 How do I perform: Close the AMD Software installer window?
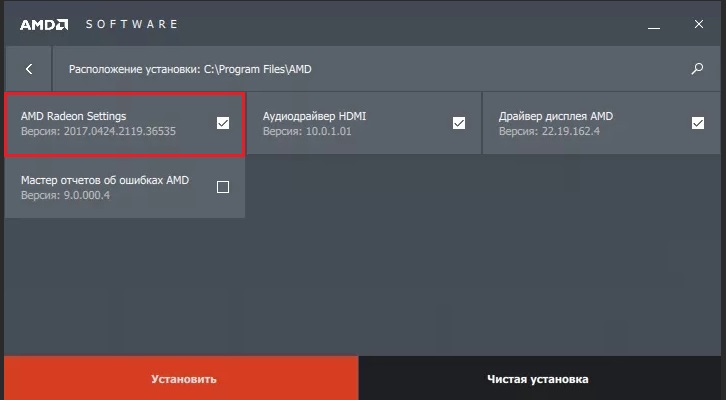699,24
